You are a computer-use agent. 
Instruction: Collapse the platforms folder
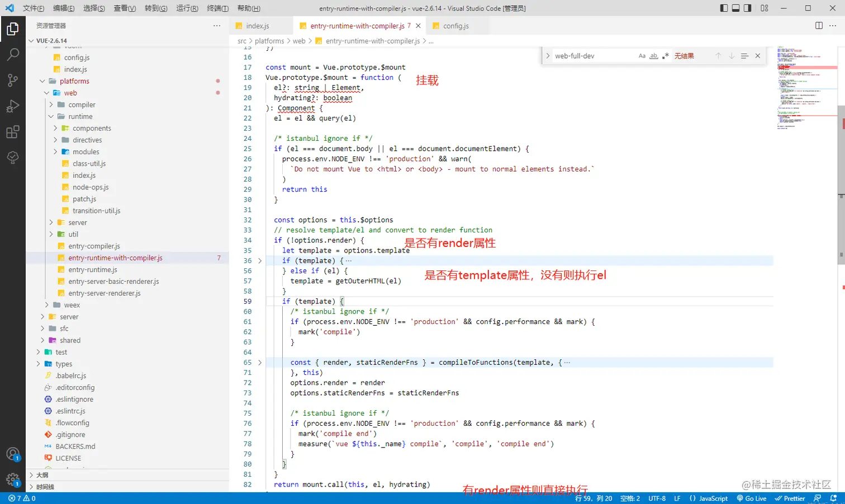(x=42, y=81)
